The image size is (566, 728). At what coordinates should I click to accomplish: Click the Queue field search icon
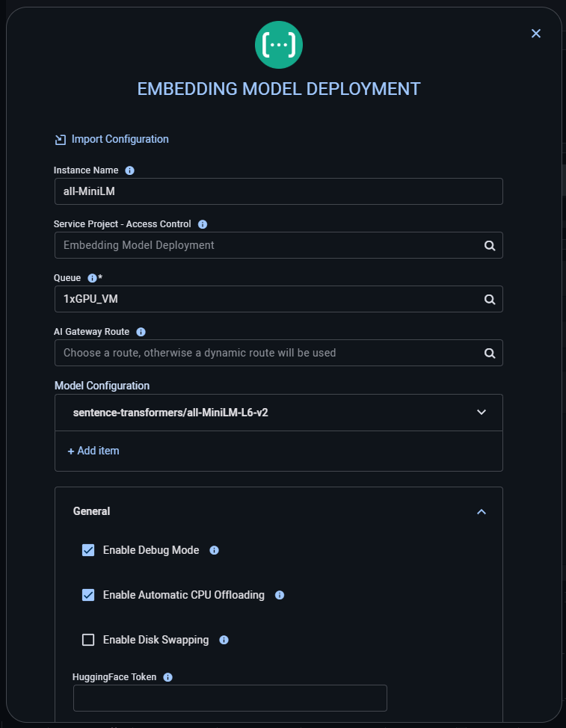489,299
